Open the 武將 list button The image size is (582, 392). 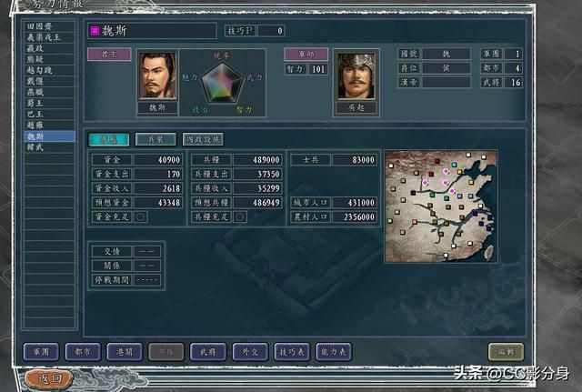click(208, 352)
